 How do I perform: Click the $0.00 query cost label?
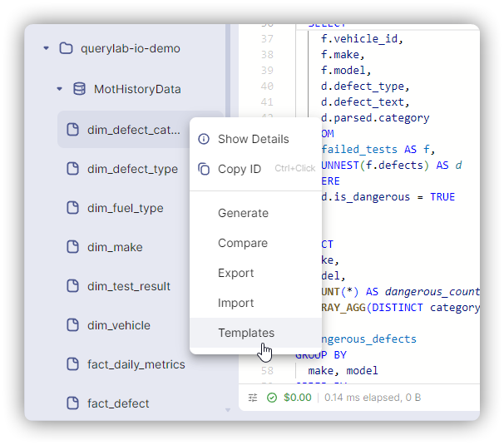click(297, 398)
